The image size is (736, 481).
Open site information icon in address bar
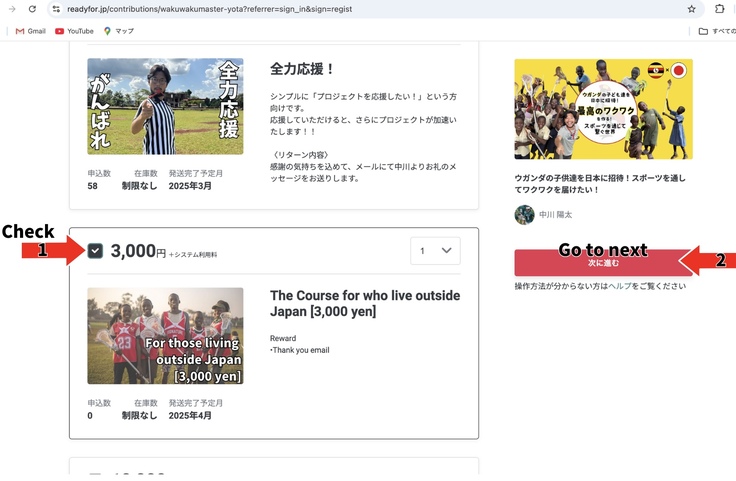[57, 9]
